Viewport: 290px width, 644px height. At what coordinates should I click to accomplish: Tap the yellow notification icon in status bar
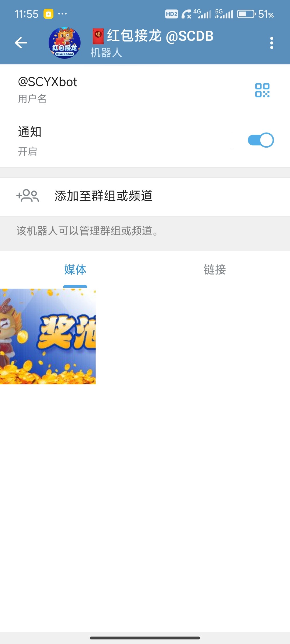click(x=48, y=14)
